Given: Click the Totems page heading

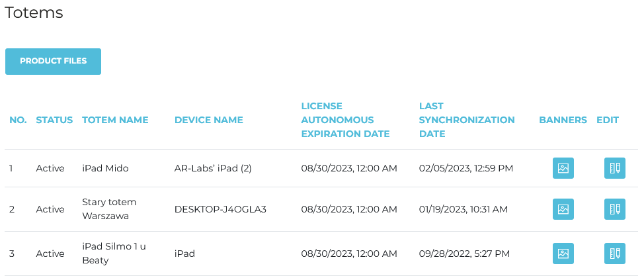Looking at the screenshot, I should click(x=34, y=13).
